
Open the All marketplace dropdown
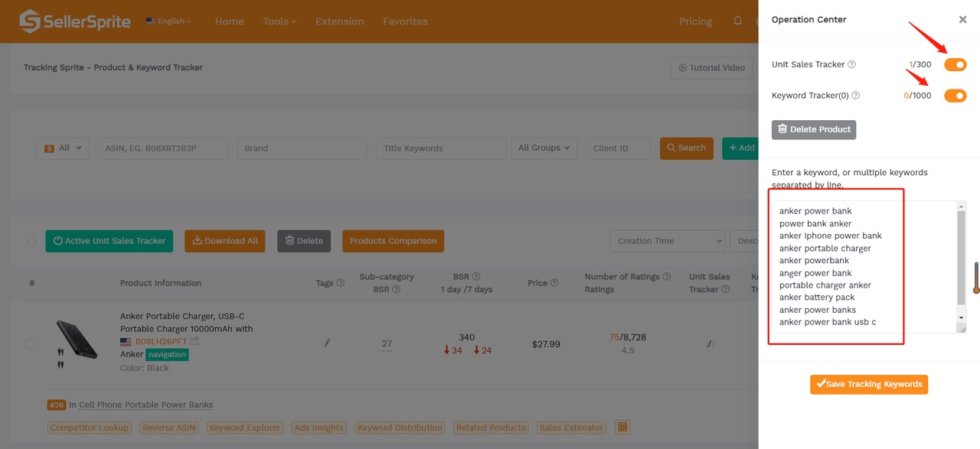point(62,148)
